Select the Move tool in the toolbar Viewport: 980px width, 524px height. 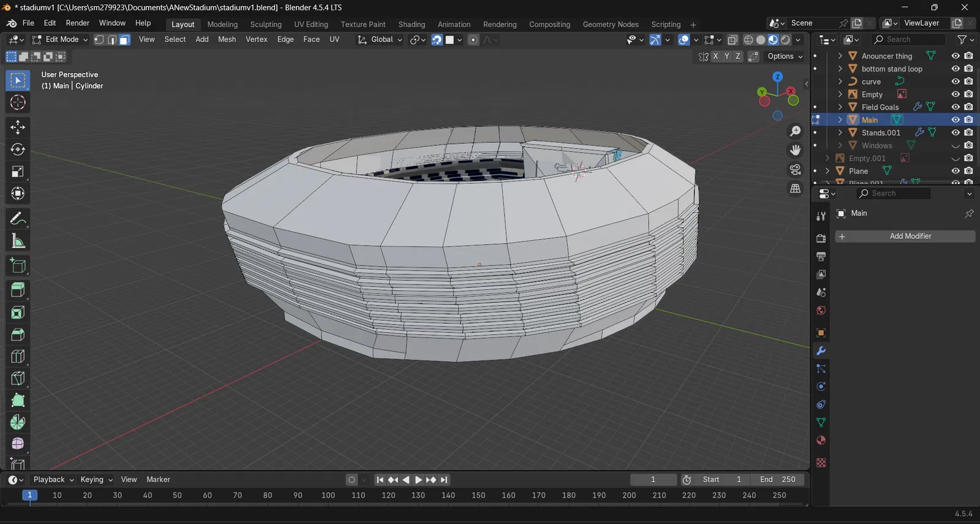tap(18, 127)
